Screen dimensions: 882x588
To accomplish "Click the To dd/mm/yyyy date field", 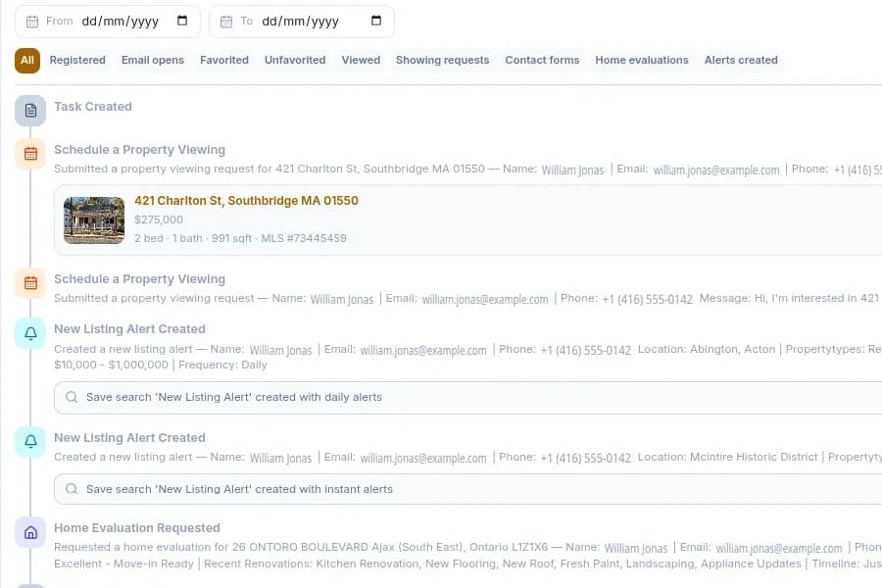I will click(x=302, y=22).
